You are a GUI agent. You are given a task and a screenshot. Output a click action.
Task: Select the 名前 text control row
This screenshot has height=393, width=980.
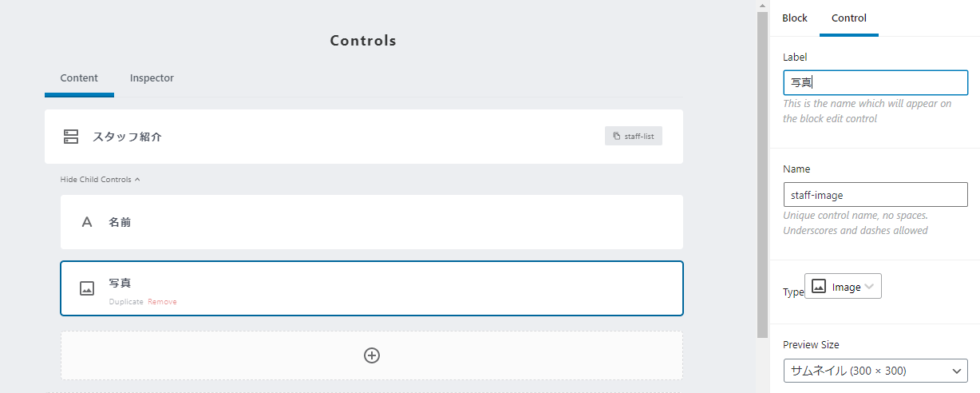(x=371, y=222)
